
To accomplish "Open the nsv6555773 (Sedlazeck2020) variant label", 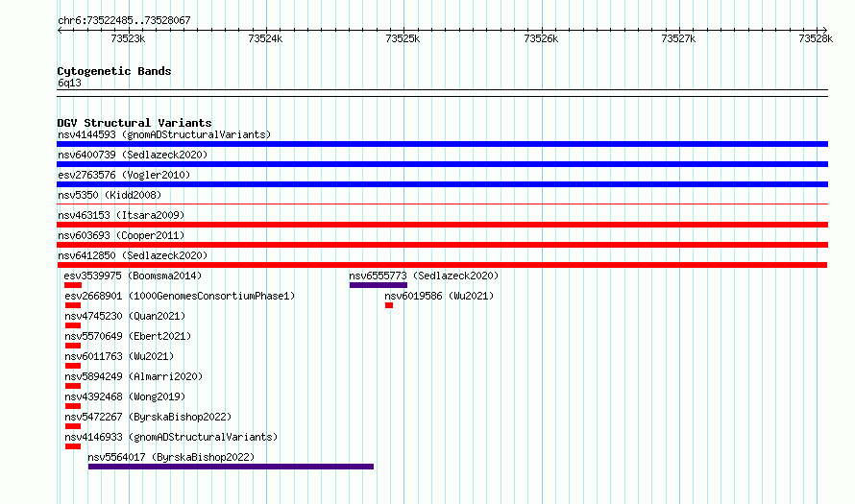I will click(424, 276).
